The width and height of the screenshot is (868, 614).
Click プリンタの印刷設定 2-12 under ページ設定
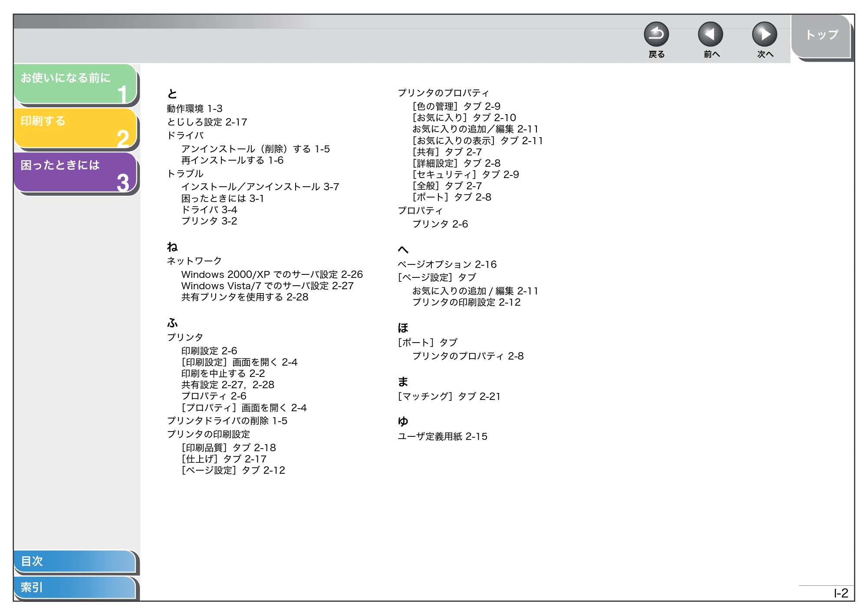[x=467, y=302]
